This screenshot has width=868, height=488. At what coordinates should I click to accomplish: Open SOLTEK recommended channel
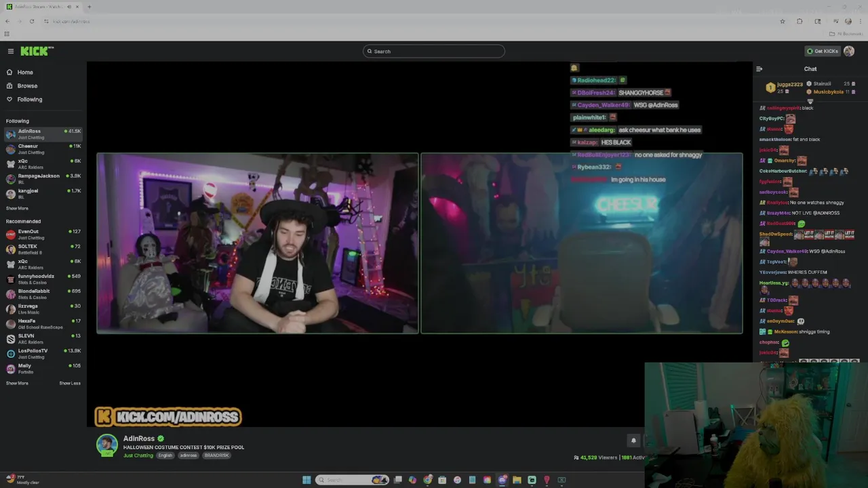43,249
